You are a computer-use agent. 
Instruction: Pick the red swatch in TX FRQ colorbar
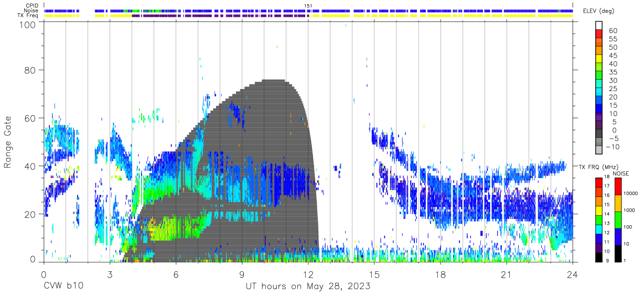598,182
